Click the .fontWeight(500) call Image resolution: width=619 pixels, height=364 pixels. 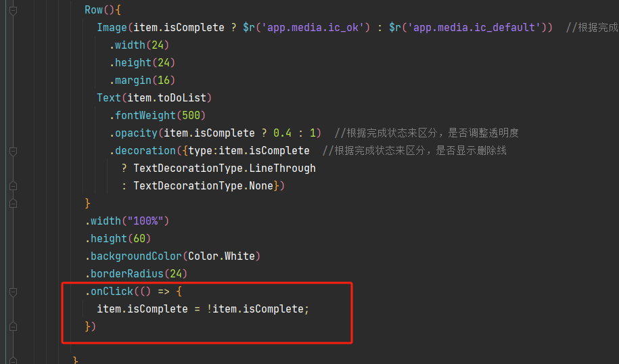(x=158, y=115)
